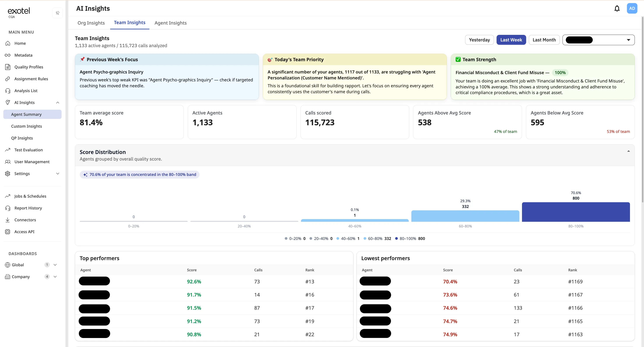Click the #1169 lowest performer rank
Viewport: 644px width, 347px height.
click(575, 281)
